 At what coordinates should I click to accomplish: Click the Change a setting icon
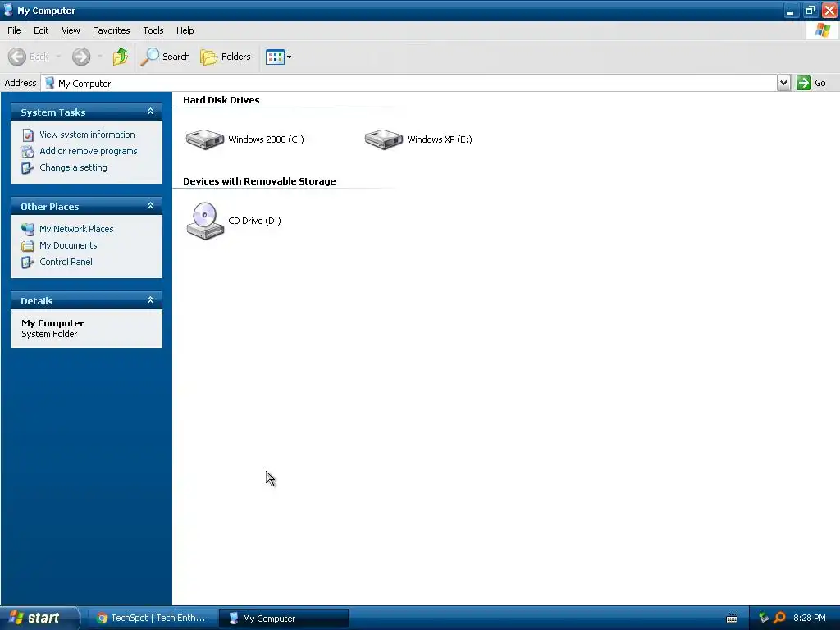tap(28, 168)
